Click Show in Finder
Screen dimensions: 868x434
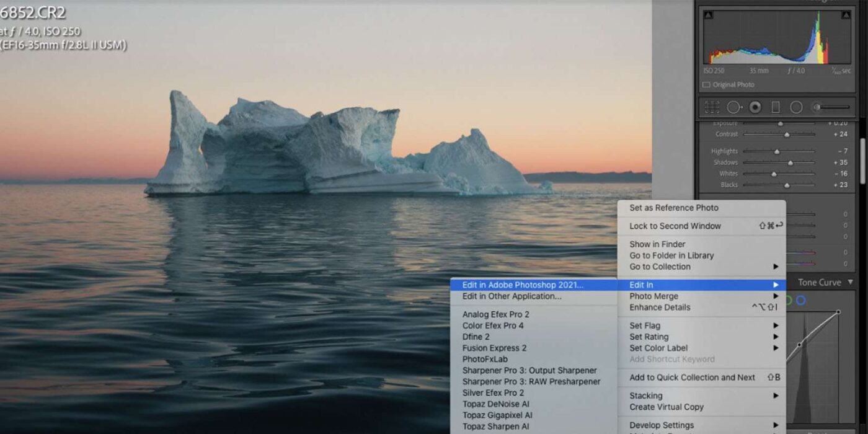coord(657,244)
